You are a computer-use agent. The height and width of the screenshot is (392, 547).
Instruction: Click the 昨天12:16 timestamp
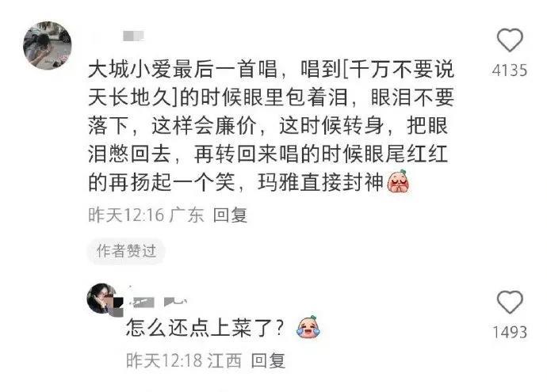[126, 215]
